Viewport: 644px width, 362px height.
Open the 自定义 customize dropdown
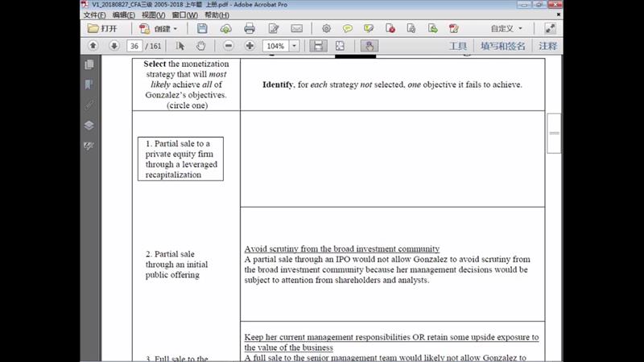(x=506, y=28)
